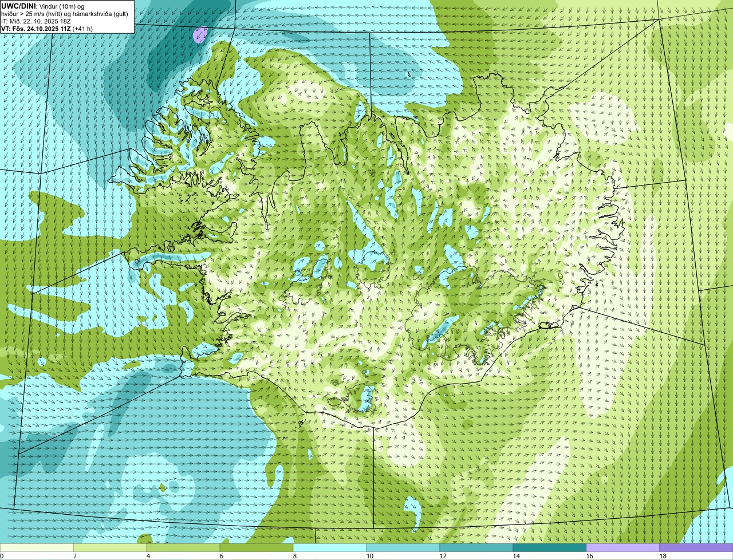Click the legend scale label '2'
The height and width of the screenshot is (560, 733).
(x=75, y=556)
